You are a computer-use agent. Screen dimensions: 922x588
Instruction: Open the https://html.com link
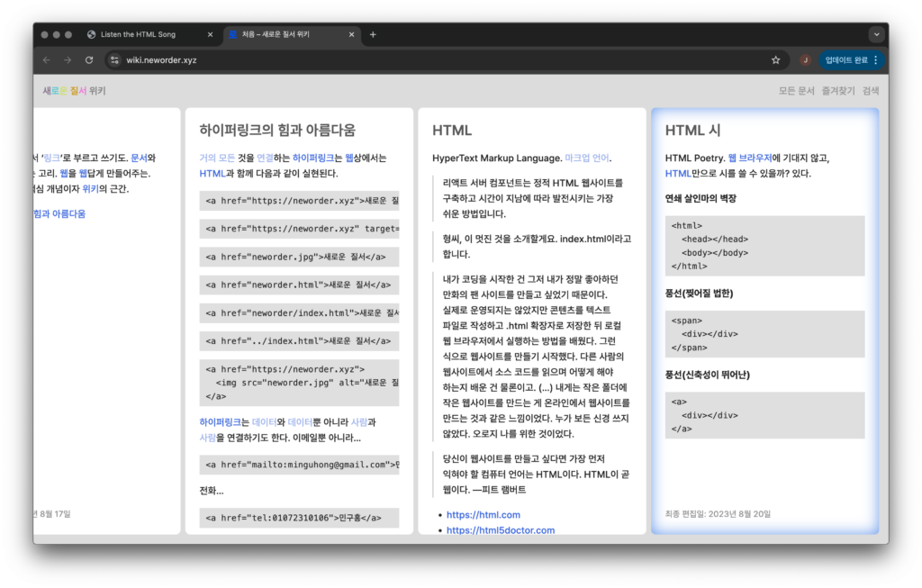tap(483, 515)
